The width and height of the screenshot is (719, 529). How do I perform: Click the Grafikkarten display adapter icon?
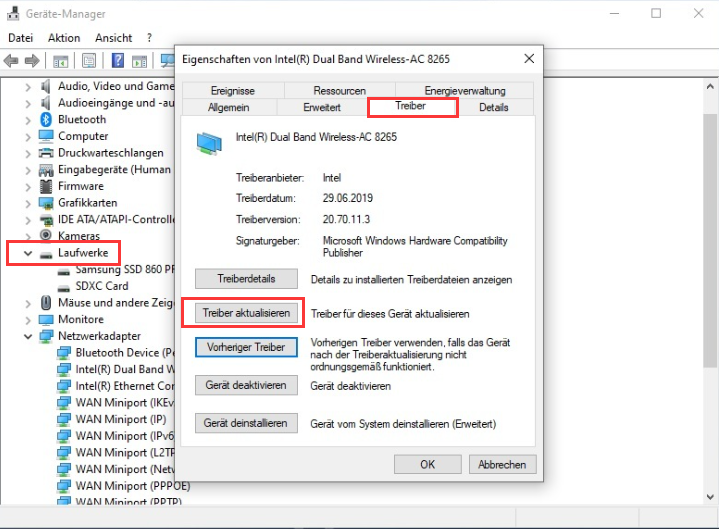coord(46,203)
